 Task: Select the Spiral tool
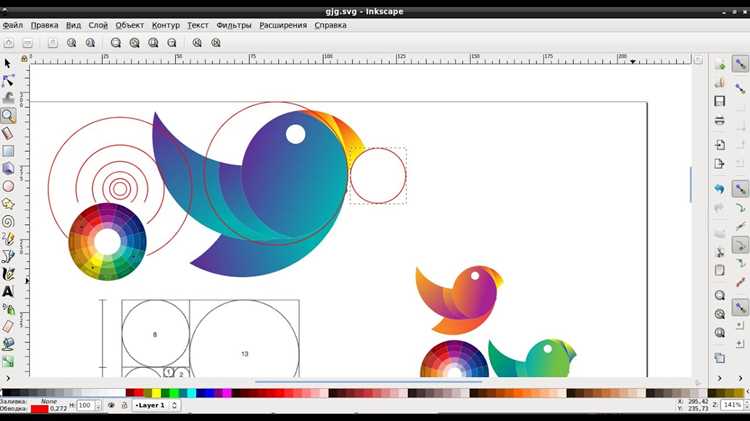click(x=8, y=222)
